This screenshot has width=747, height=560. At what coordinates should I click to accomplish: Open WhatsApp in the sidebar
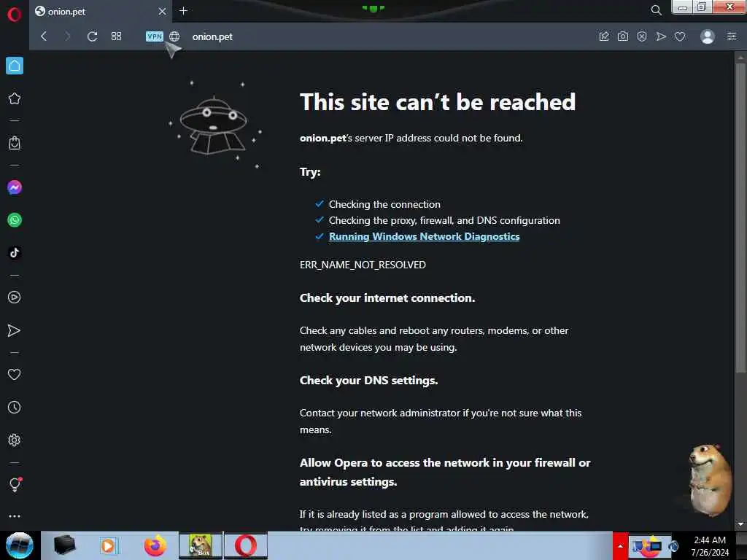(15, 220)
